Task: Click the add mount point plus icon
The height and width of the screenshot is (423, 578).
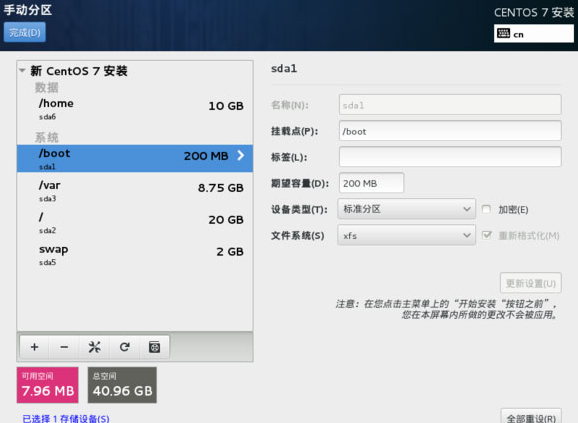Action: click(34, 347)
